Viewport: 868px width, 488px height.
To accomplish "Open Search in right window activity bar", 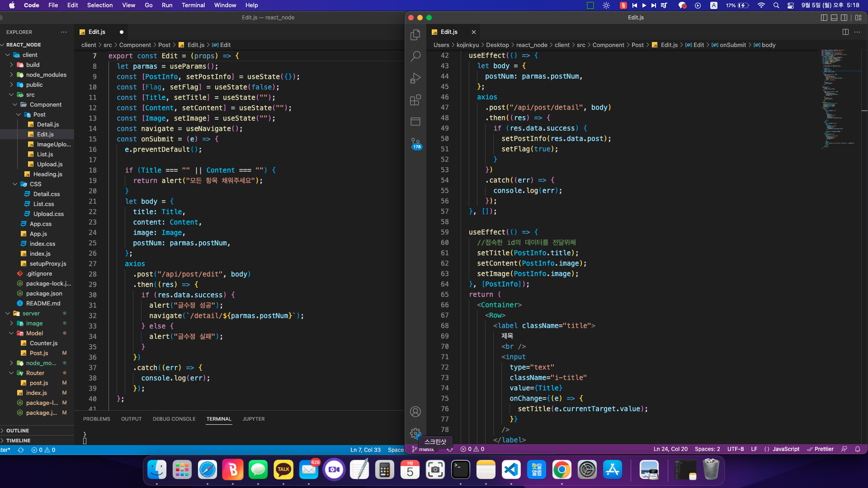I will point(415,56).
